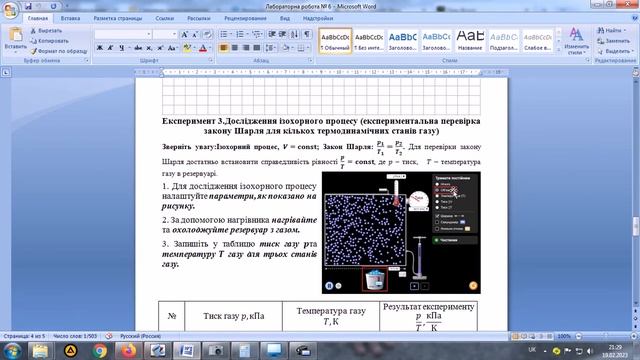Toggle subscript formatting
Viewport: 640px width, 360px height.
149,48
